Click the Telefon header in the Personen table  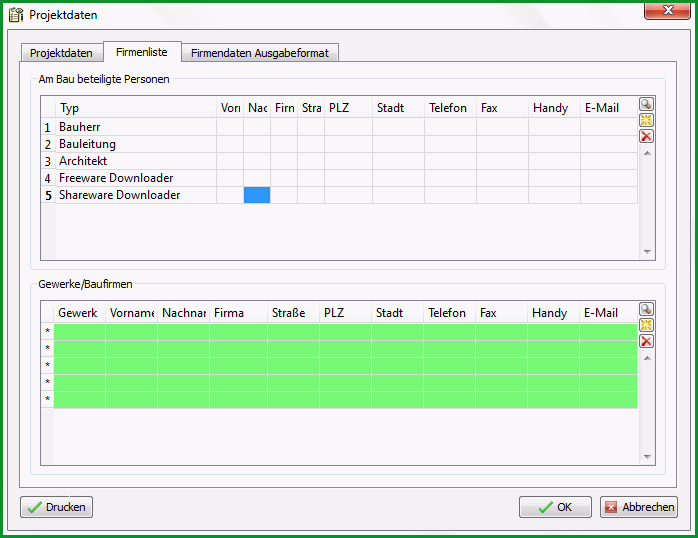click(450, 108)
